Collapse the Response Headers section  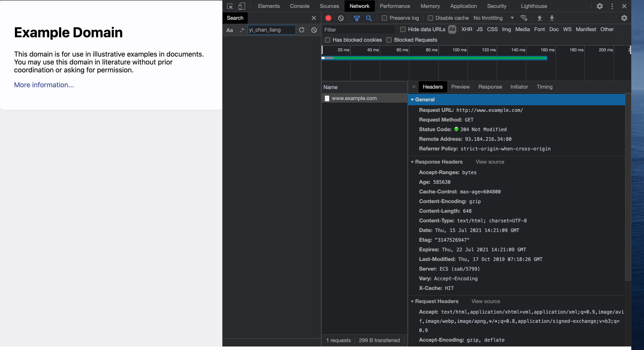click(412, 162)
